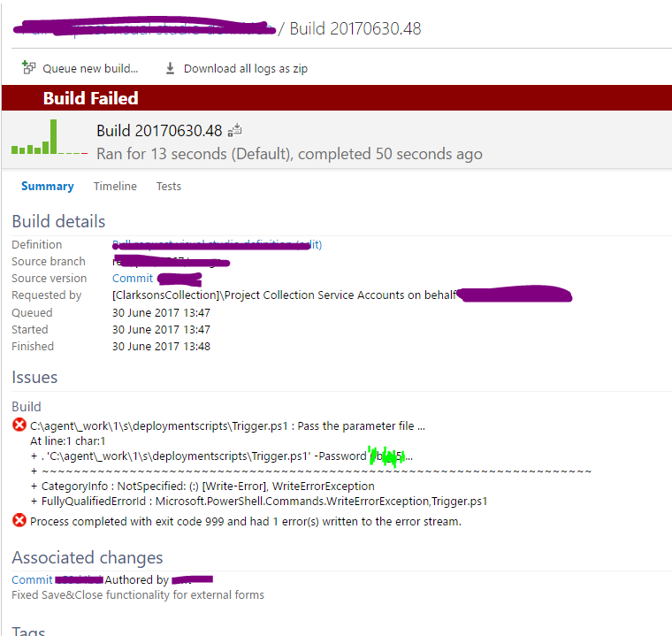Select the Summary tab

pyautogui.click(x=48, y=186)
